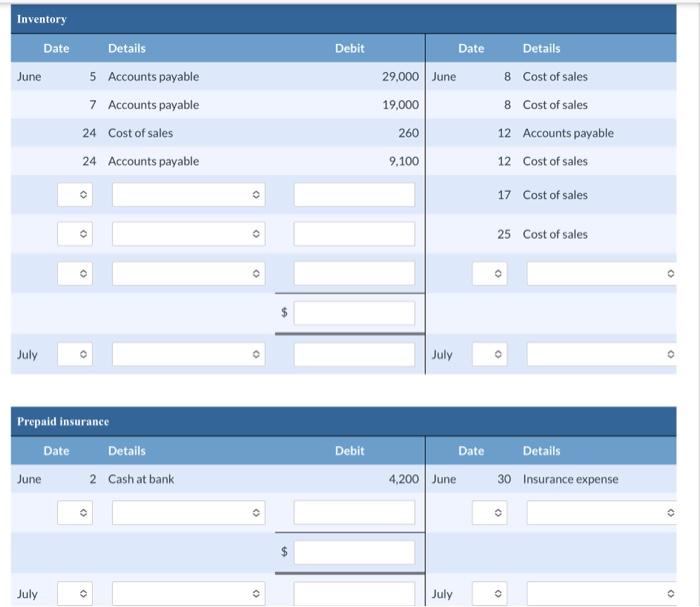Open Inventory July credit date dropdown
The height and width of the screenshot is (607, 700).
point(490,354)
